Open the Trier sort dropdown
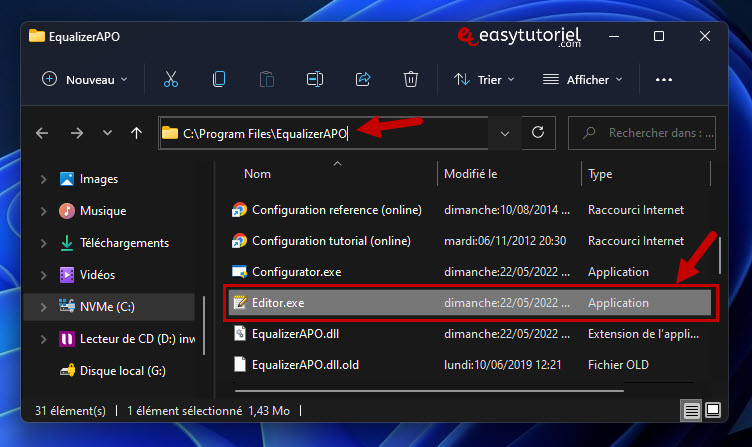This screenshot has width=752, height=447. click(x=484, y=80)
